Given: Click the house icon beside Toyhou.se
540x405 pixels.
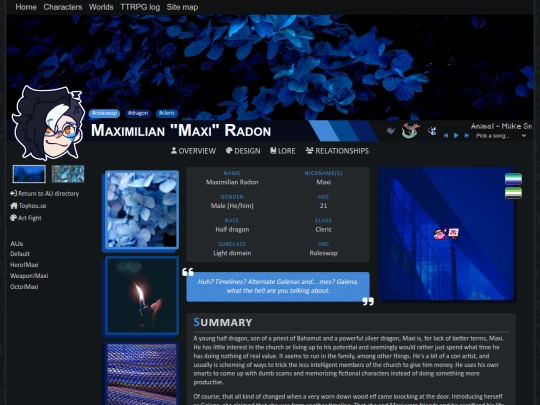Looking at the screenshot, I should point(13,206).
